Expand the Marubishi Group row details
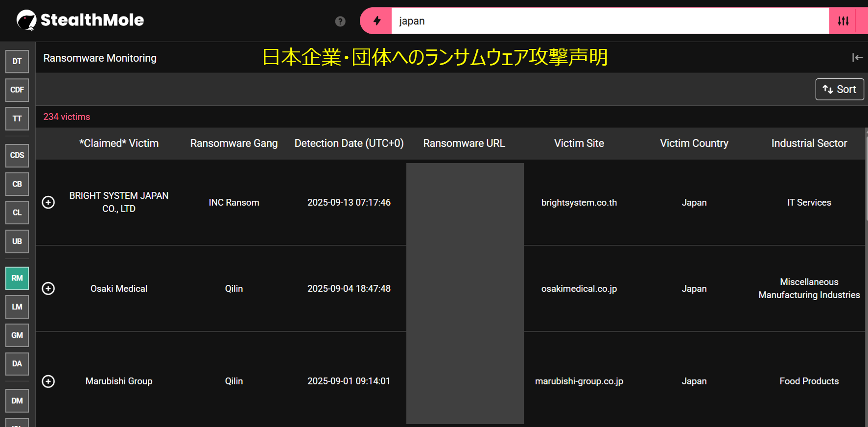868x427 pixels. click(x=48, y=381)
